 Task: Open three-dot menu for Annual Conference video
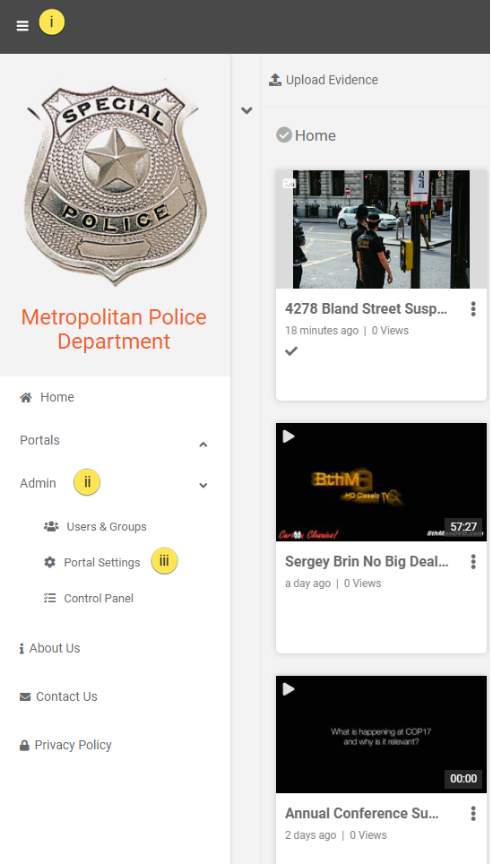473,813
